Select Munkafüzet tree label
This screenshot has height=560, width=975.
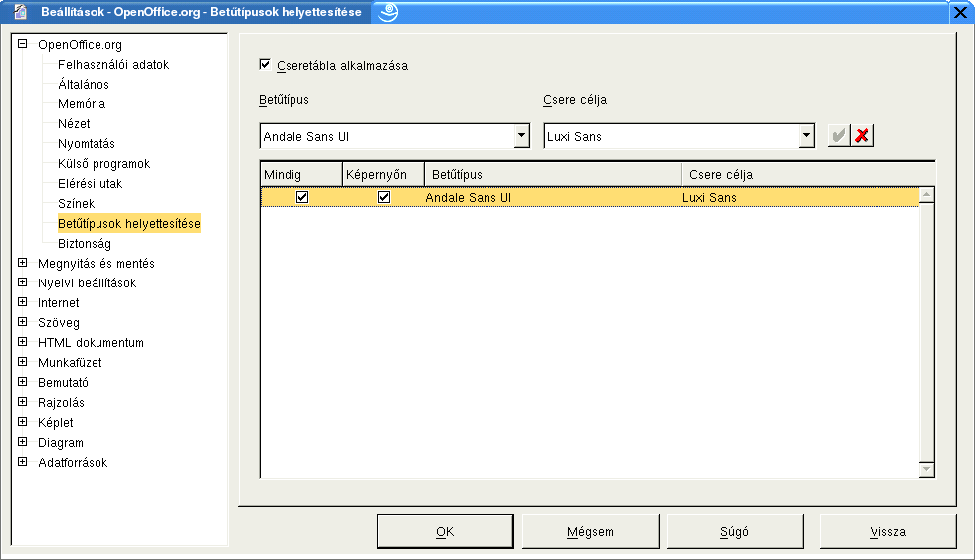[70, 362]
